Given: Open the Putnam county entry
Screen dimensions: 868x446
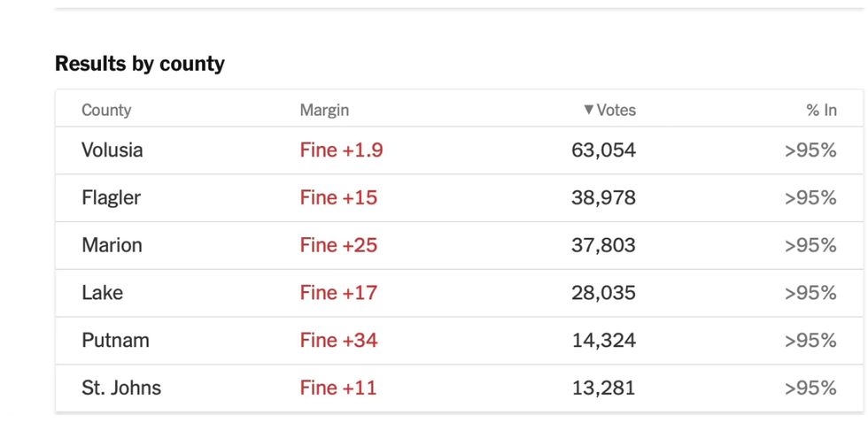Looking at the screenshot, I should pos(115,341).
